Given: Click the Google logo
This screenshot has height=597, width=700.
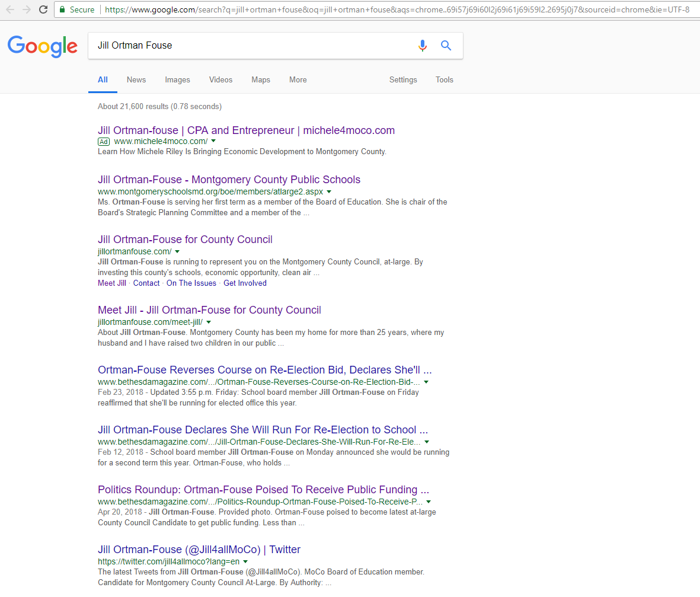Looking at the screenshot, I should point(43,46).
